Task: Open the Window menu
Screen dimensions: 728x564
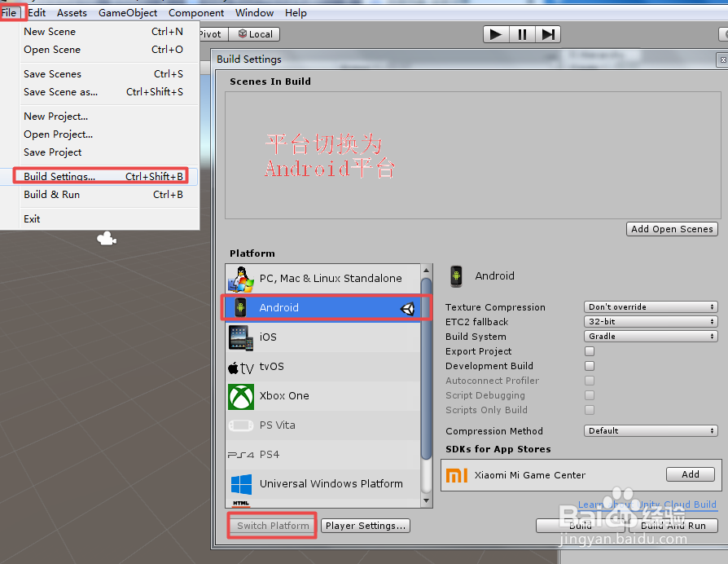Action: 254,12
